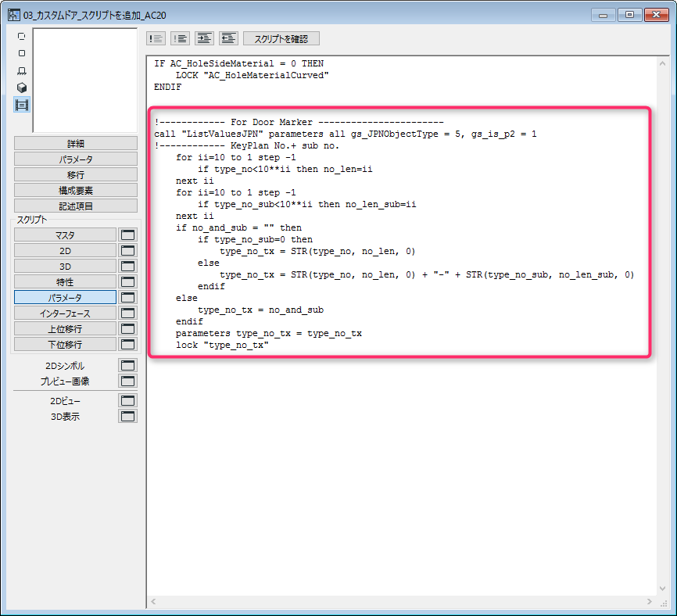
Task: Place cursor on 'For Door Marker' comment
Action: pos(299,122)
